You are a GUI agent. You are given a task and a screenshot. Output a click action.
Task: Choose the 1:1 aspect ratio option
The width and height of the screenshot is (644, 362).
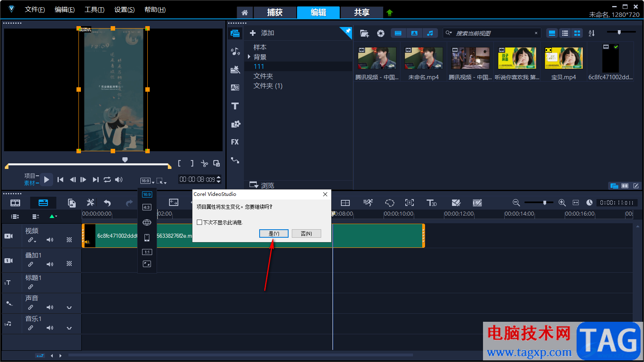click(147, 252)
